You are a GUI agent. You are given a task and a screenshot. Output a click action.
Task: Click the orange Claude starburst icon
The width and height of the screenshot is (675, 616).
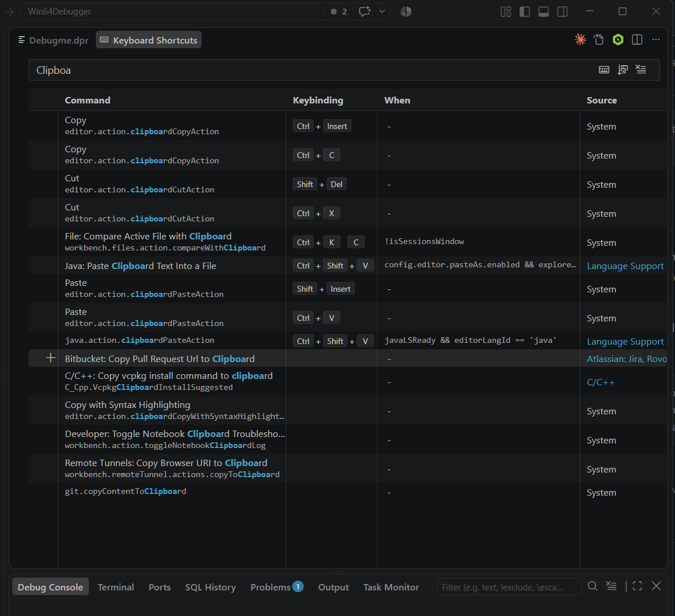[580, 40]
